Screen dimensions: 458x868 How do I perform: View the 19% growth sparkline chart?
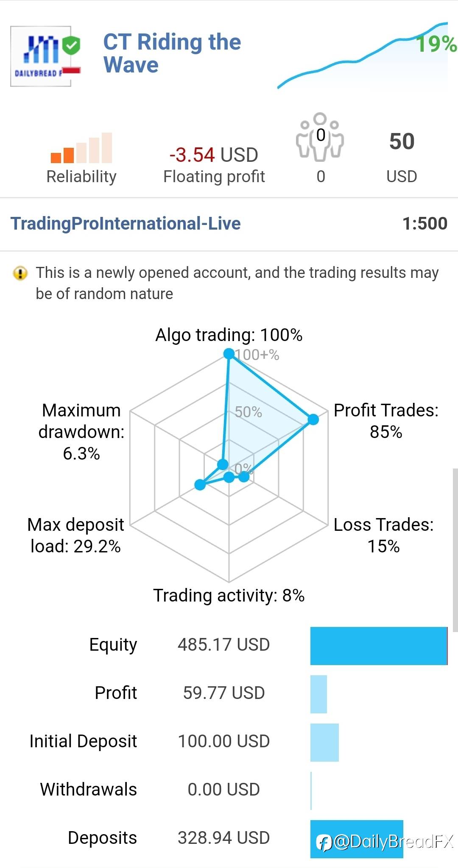367,55
